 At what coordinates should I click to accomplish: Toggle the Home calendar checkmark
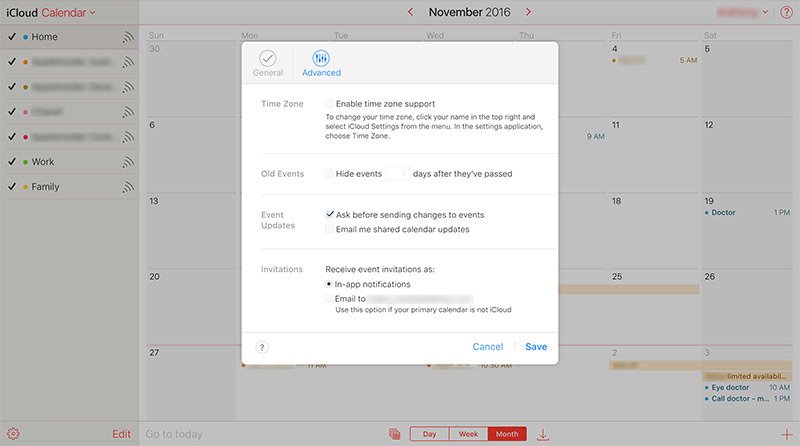pos(12,37)
